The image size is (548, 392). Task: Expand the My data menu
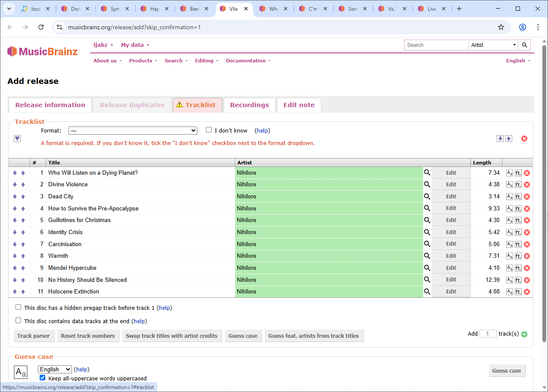(135, 45)
